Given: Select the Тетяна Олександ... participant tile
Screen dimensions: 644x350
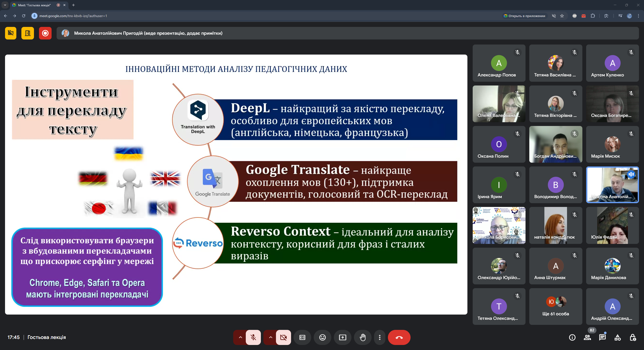Looking at the screenshot, I should click(x=499, y=307).
